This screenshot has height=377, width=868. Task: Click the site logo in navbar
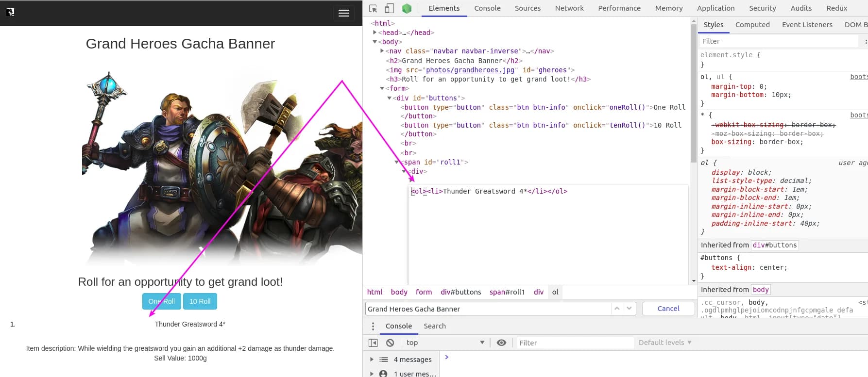(x=11, y=12)
